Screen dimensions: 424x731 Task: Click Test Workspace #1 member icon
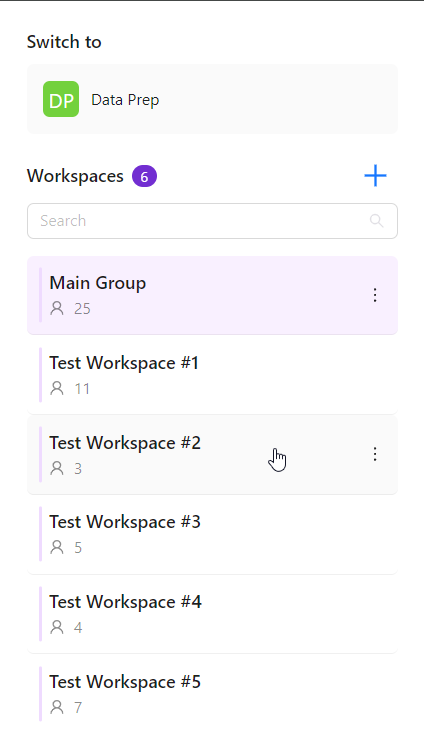[57, 388]
